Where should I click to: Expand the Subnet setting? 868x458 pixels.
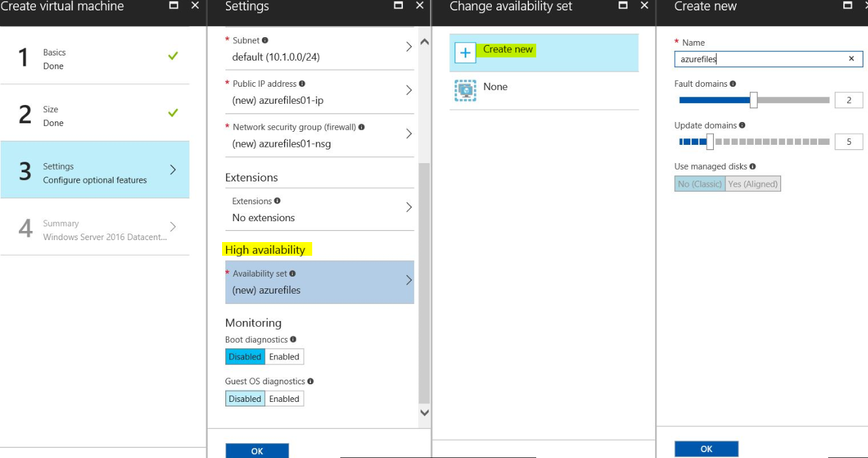[x=409, y=46]
